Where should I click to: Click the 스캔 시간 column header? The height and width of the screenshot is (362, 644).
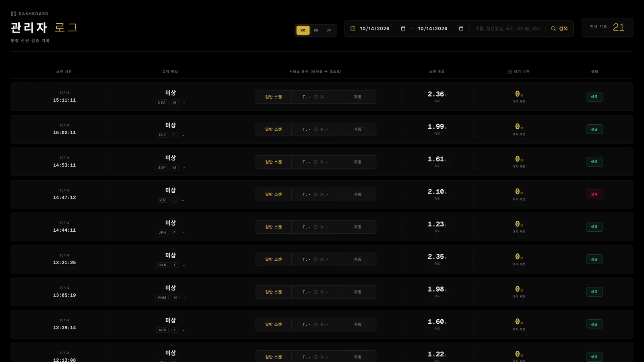point(64,72)
